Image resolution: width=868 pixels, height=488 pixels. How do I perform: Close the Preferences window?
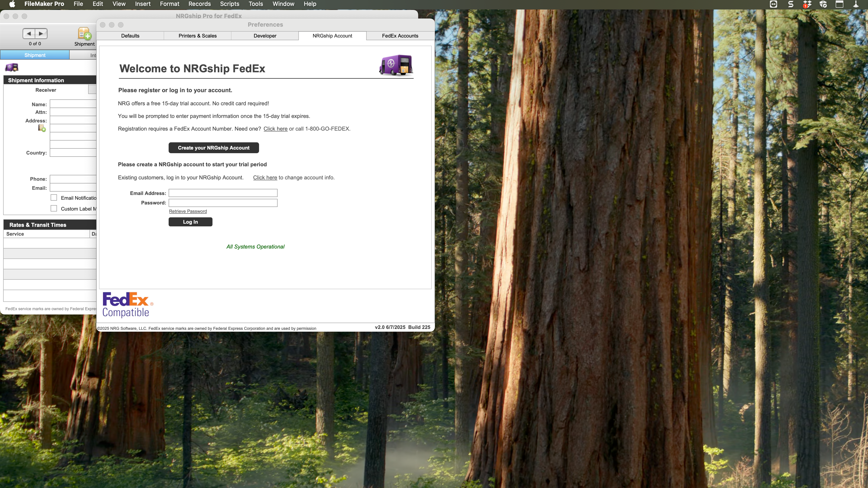point(103,25)
